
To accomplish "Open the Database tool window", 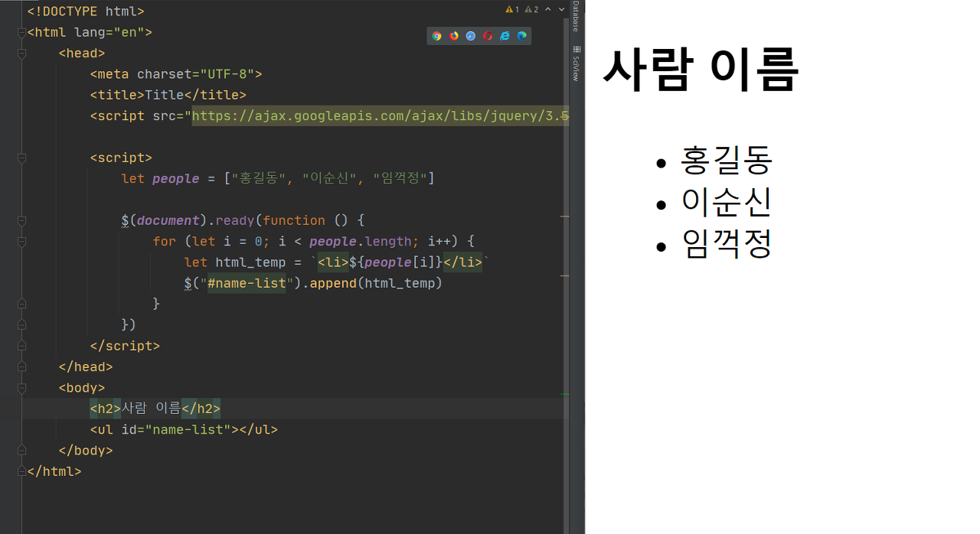I will pyautogui.click(x=576, y=17).
